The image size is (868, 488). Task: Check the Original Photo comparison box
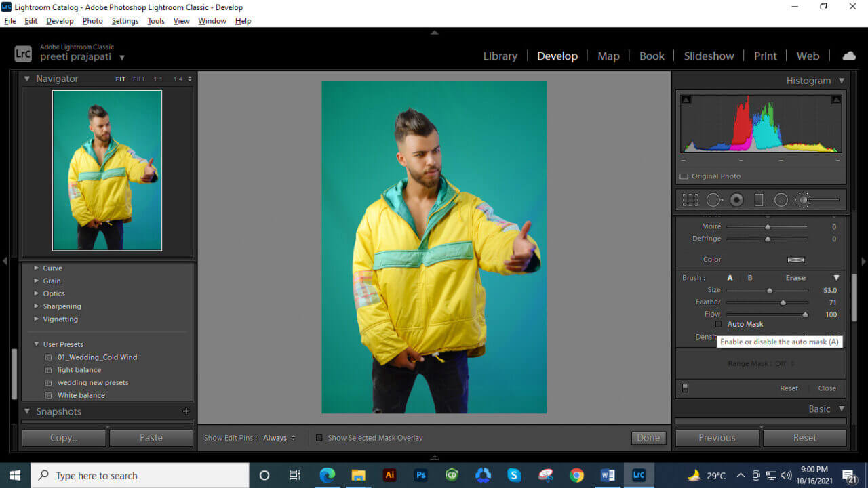[x=684, y=176]
